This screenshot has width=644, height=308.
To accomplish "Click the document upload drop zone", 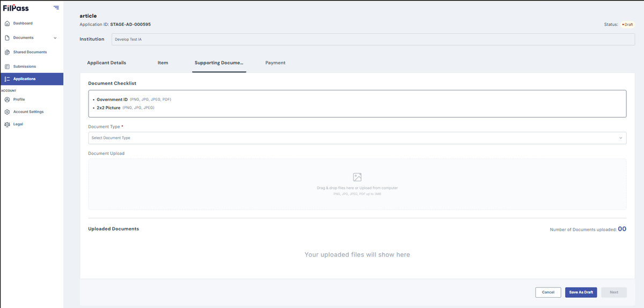I will coord(357,184).
